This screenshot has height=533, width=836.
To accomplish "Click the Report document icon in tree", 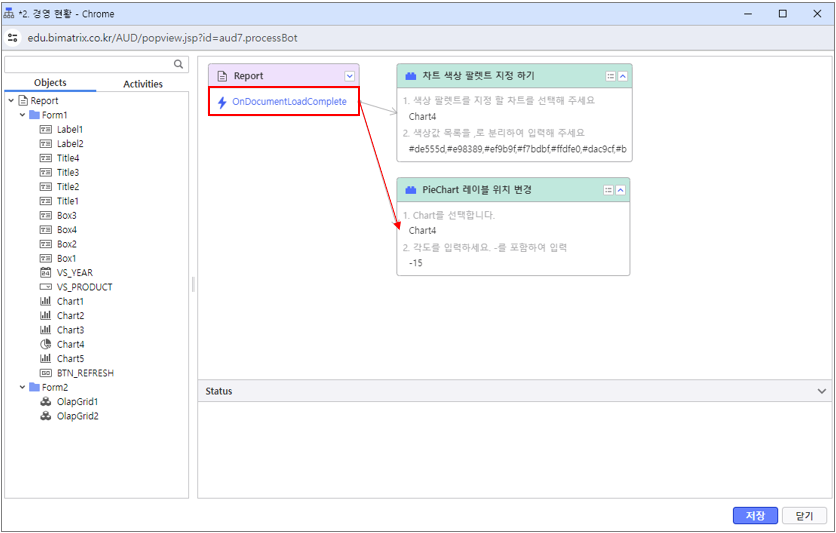I will point(23,101).
